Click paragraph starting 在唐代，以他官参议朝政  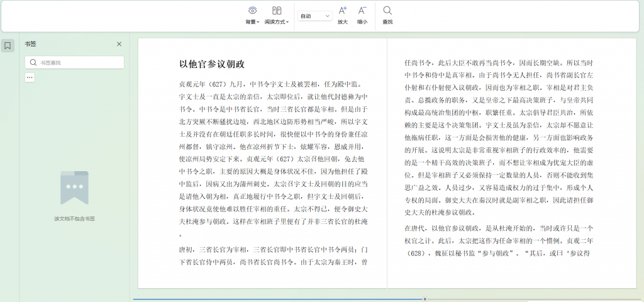(499, 240)
